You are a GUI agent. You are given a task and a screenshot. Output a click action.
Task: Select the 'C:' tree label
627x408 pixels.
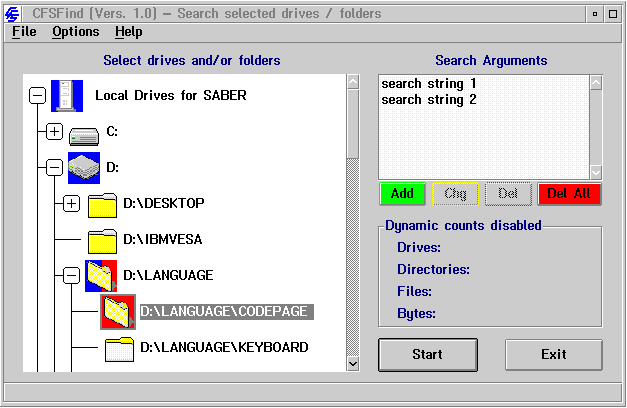(x=112, y=132)
